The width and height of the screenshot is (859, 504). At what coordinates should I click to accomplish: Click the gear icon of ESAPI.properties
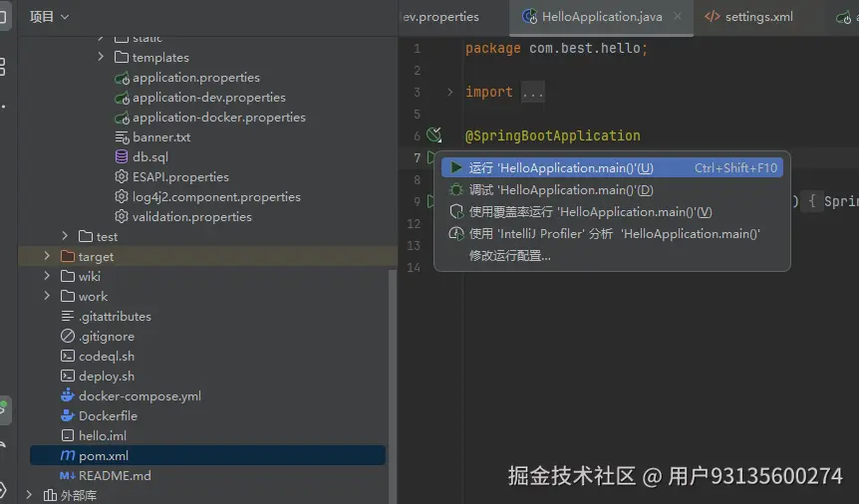[122, 176]
